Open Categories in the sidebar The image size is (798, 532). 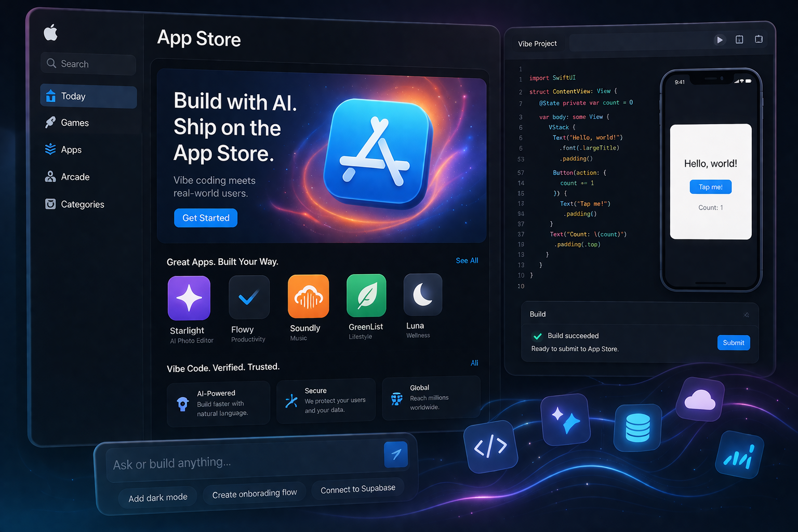click(x=88, y=204)
